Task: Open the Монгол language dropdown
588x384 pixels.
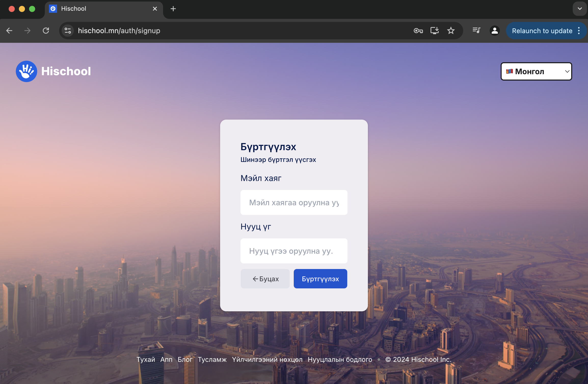Action: point(536,71)
